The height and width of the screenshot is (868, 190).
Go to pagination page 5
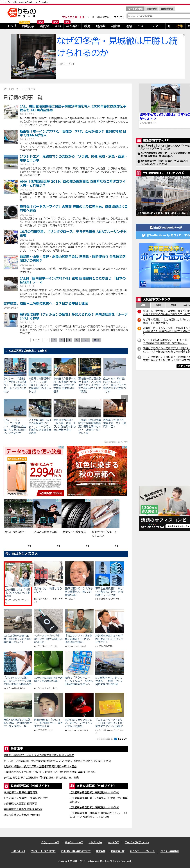coord(77,340)
